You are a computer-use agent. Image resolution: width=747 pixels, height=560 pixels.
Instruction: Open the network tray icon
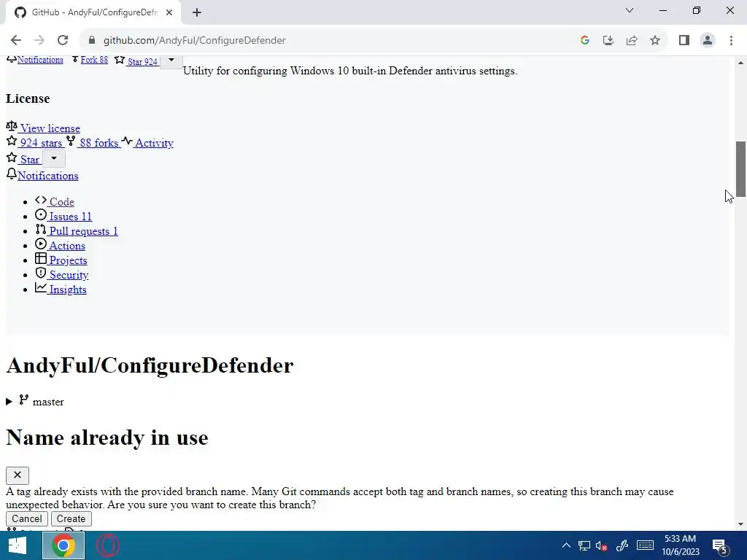point(584,545)
